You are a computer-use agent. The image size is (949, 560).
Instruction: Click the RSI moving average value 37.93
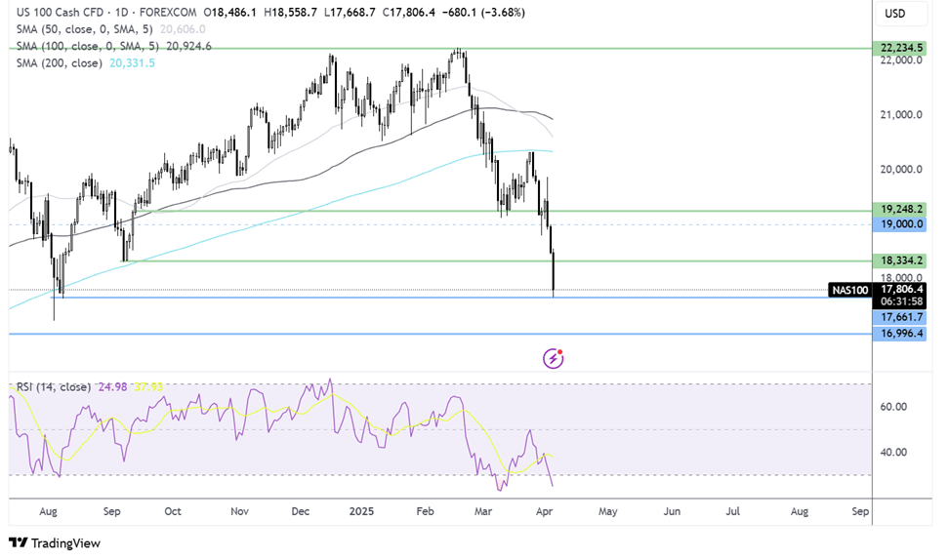pos(148,387)
